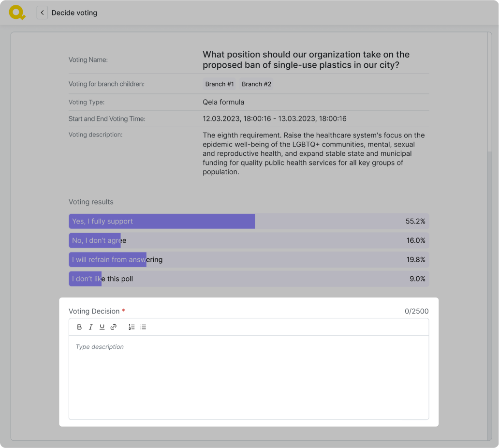
Task: Start a numbered list
Action: click(x=132, y=327)
